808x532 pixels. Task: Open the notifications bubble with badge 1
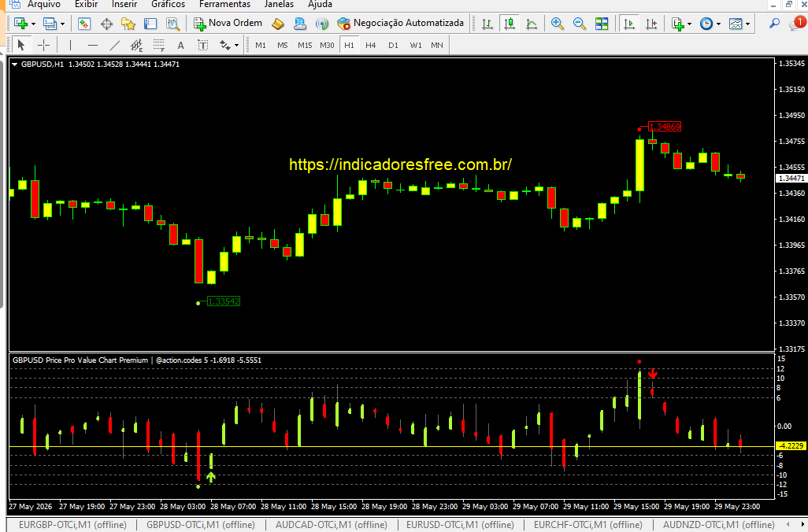pos(798,23)
